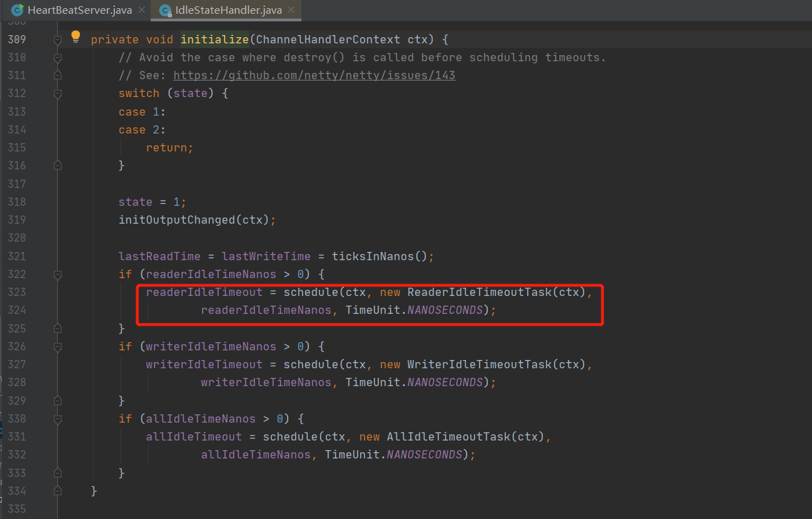Click line number 318 in the gutter

17,202
